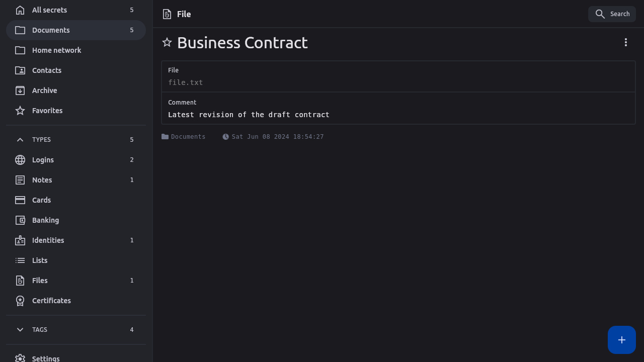Viewport: 644px width, 362px height.
Task: Click the file.txt file field
Action: click(186, 82)
